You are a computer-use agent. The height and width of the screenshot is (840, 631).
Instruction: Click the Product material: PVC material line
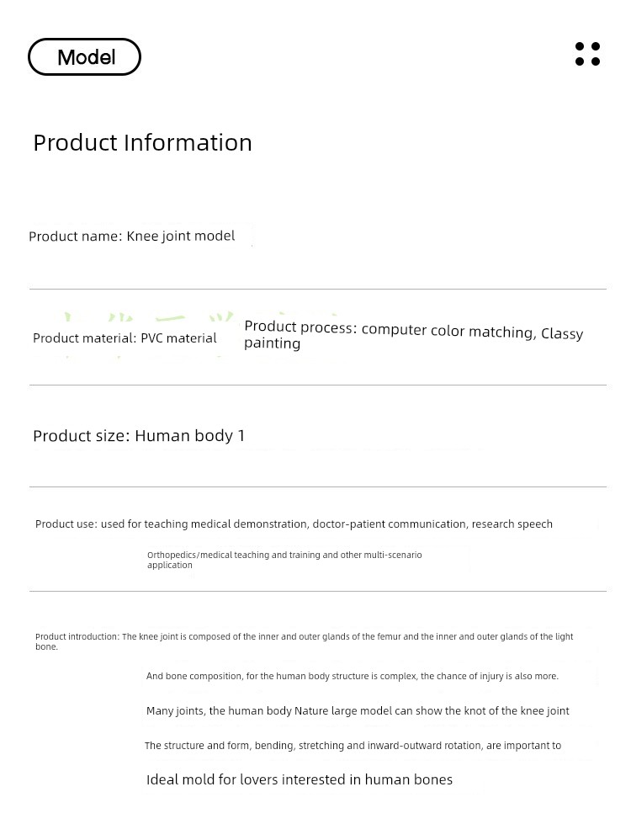point(125,338)
